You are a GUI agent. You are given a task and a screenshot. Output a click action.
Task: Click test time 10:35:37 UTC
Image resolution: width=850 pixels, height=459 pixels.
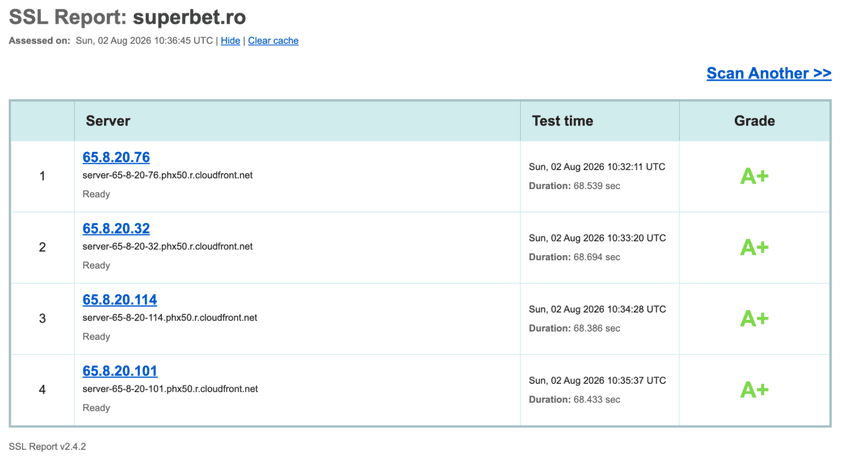click(x=597, y=380)
